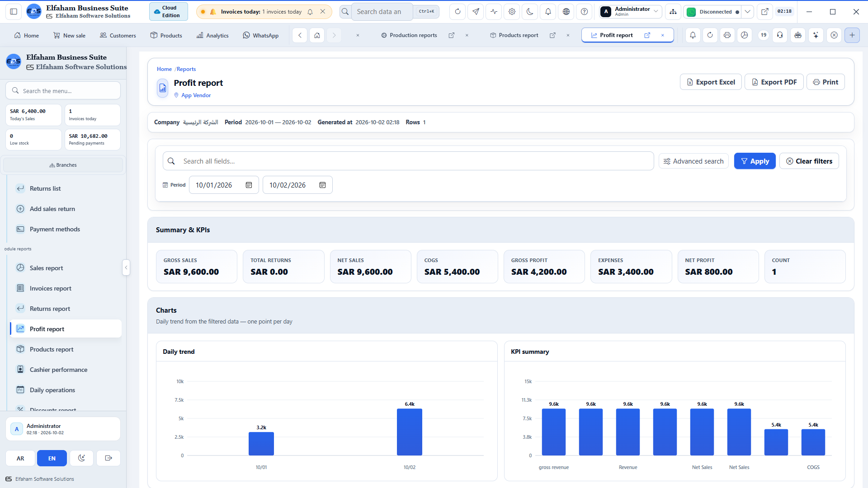Image resolution: width=868 pixels, height=488 pixels.
Task: Open the activity pulse icon
Action: point(494,12)
